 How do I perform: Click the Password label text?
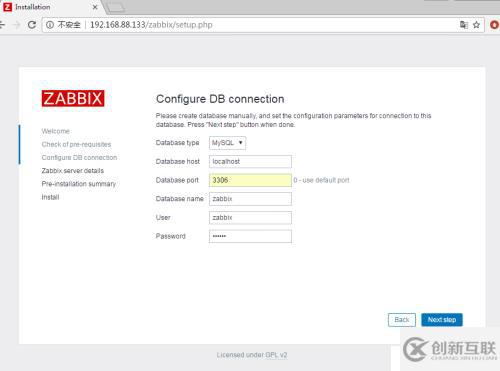tap(171, 236)
